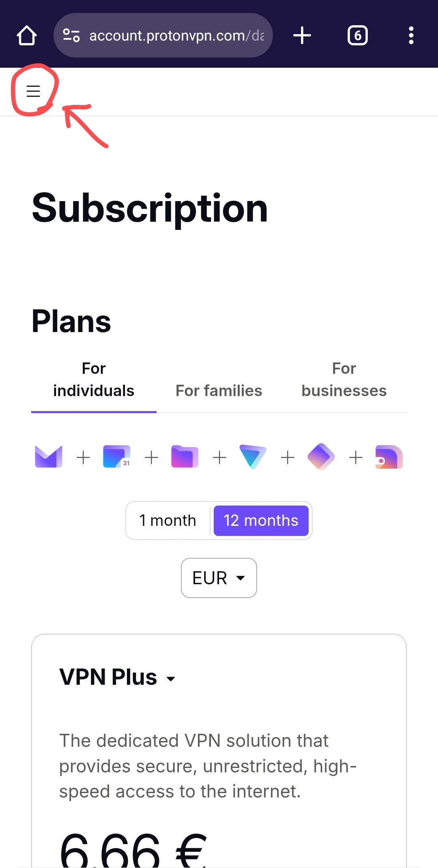The width and height of the screenshot is (438, 868).
Task: Select the Proton VPN icon
Action: [253, 457]
